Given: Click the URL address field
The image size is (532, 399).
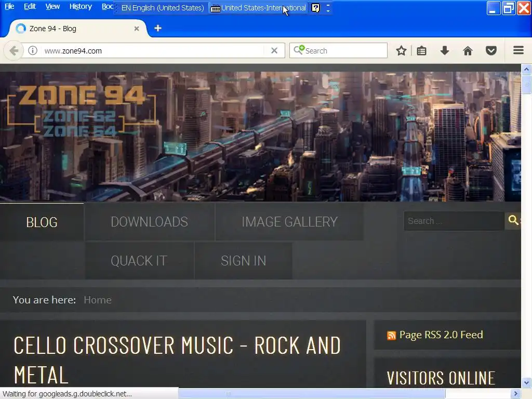Looking at the screenshot, I should tap(153, 51).
